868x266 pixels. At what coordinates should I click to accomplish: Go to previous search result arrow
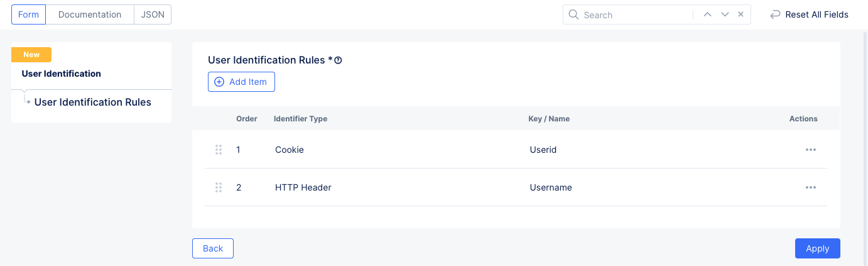point(707,14)
